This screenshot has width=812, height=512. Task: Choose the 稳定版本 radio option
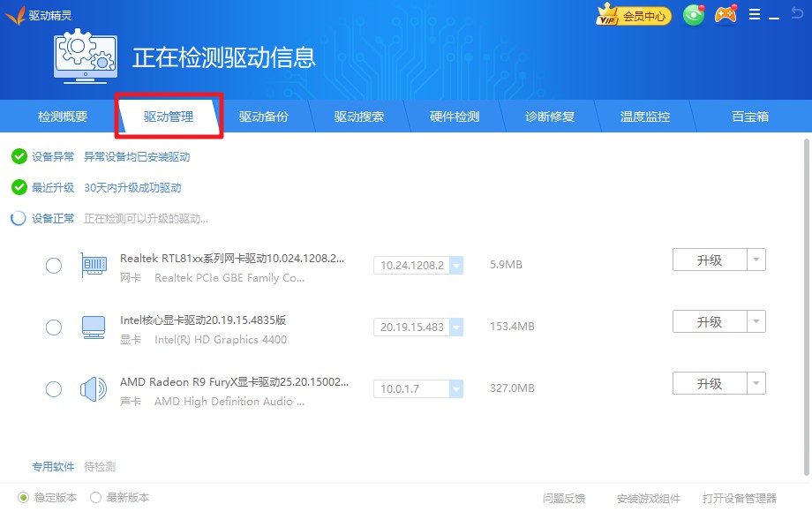click(23, 498)
